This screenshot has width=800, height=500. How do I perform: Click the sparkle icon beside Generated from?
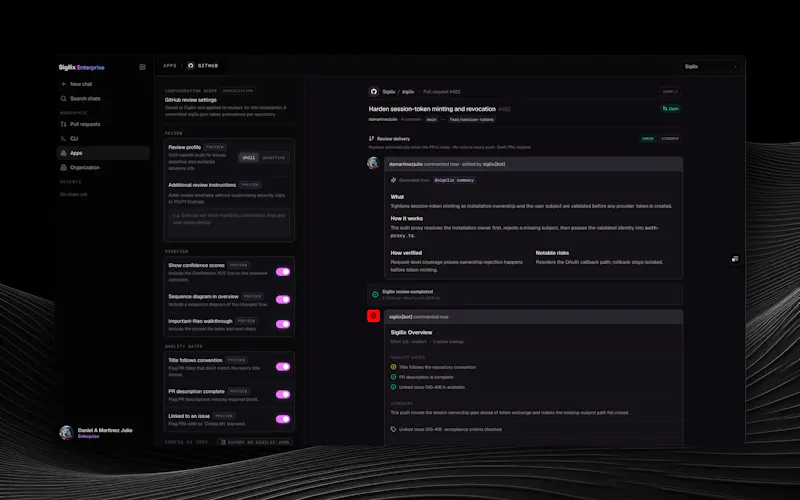click(393, 180)
